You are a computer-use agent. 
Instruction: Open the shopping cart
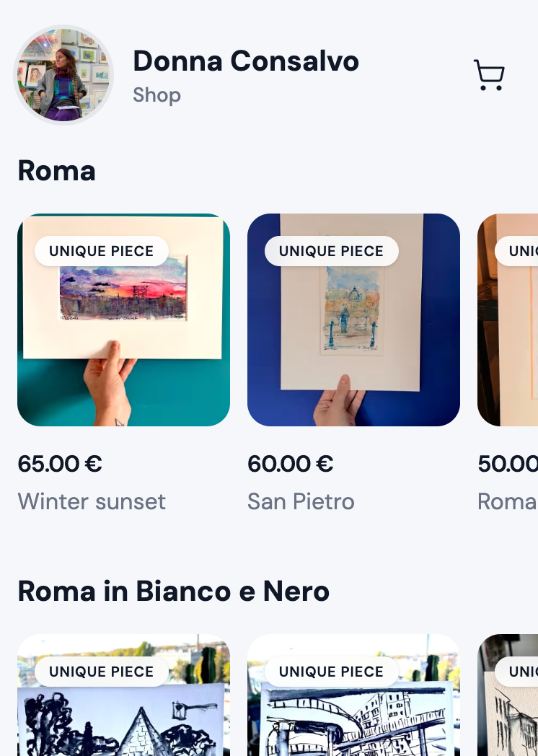pos(489,75)
